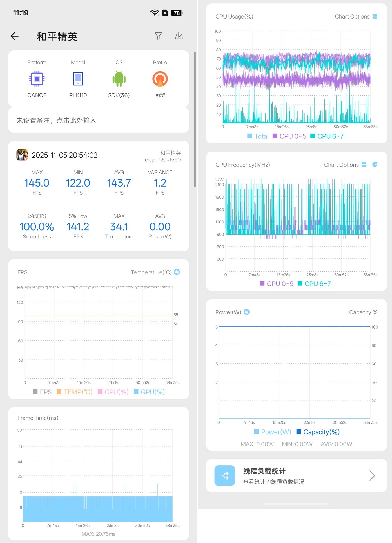Open CPU Frequency Chart Options
This screenshot has width=392, height=543.
coord(345,165)
